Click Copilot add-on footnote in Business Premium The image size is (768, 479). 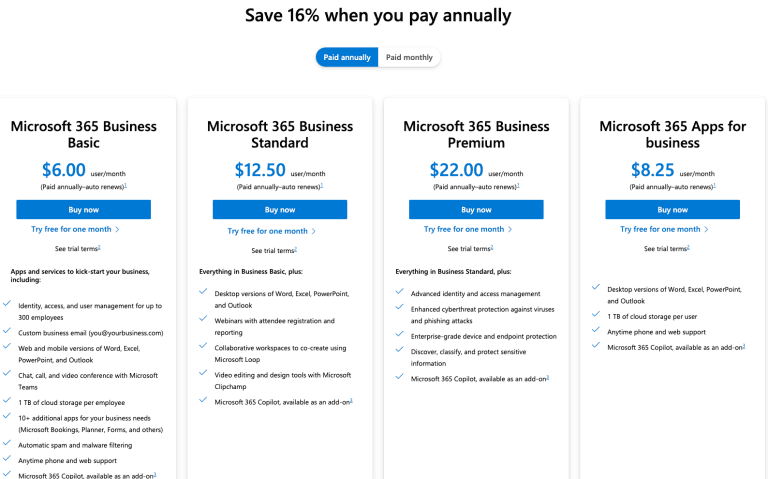tap(548, 377)
